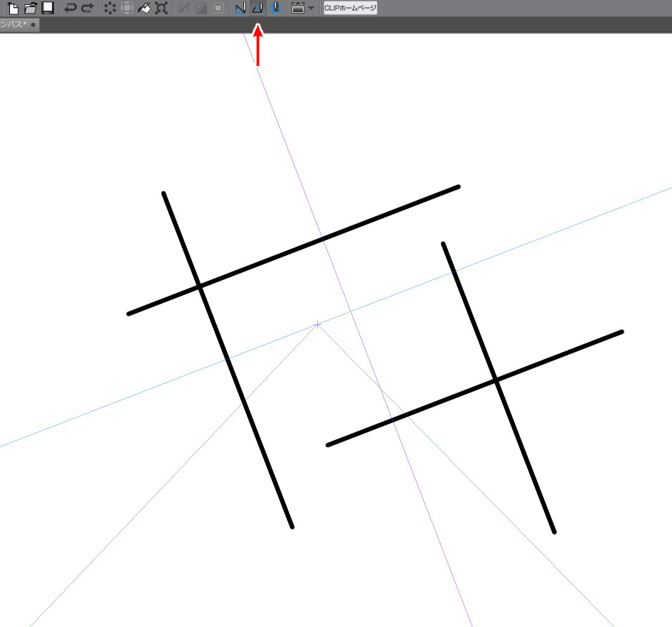Viewport: 672px width, 627px height.
Task: Save the canvas with the Save icon
Action: click(x=48, y=8)
